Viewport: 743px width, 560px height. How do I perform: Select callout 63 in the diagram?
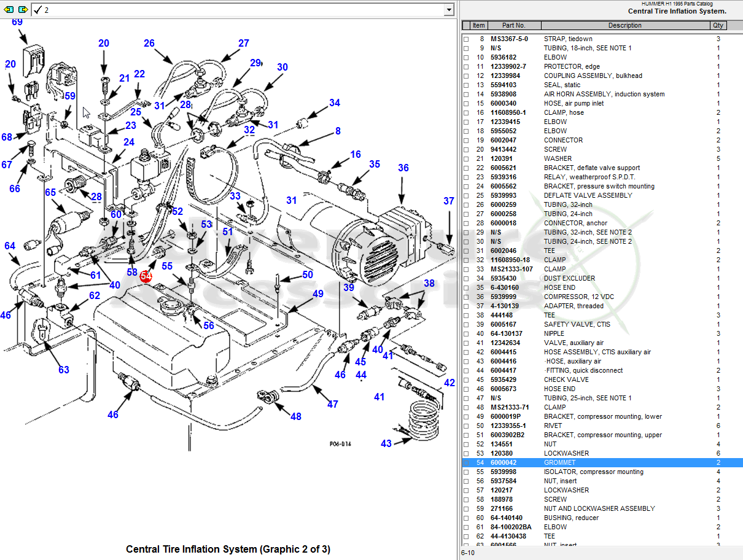coord(64,370)
